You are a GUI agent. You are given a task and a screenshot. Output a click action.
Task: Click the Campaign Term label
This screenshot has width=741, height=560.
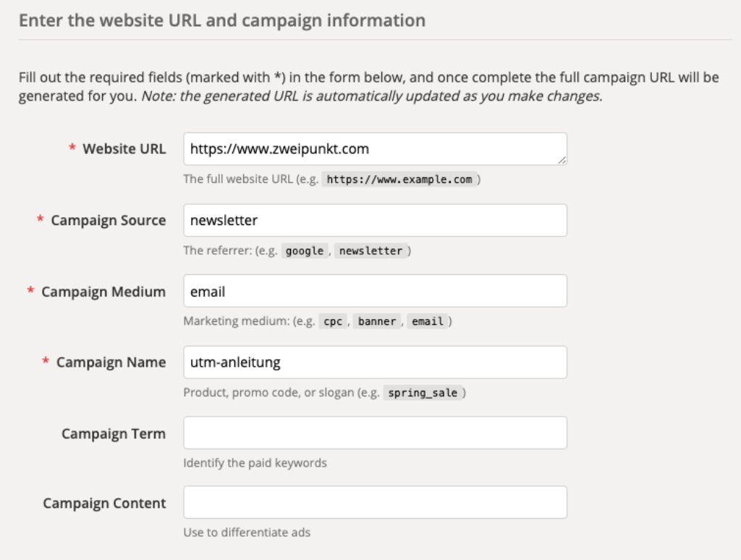(x=114, y=434)
